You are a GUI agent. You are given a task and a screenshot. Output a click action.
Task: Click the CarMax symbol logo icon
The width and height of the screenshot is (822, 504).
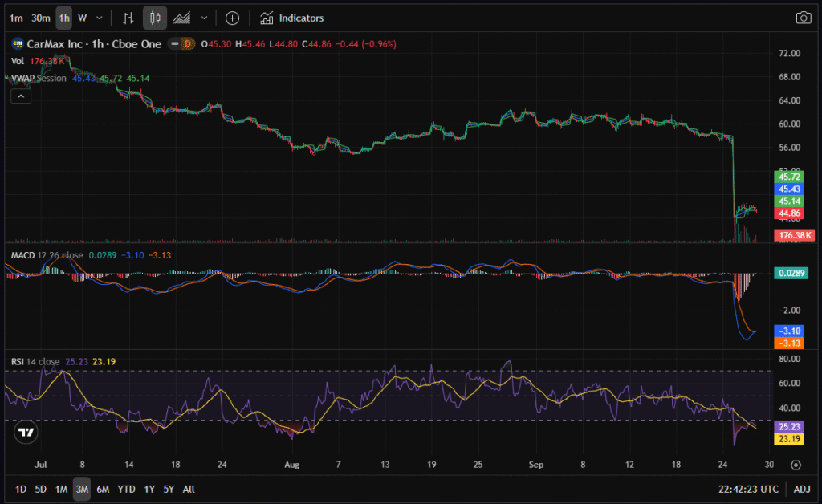coord(16,43)
